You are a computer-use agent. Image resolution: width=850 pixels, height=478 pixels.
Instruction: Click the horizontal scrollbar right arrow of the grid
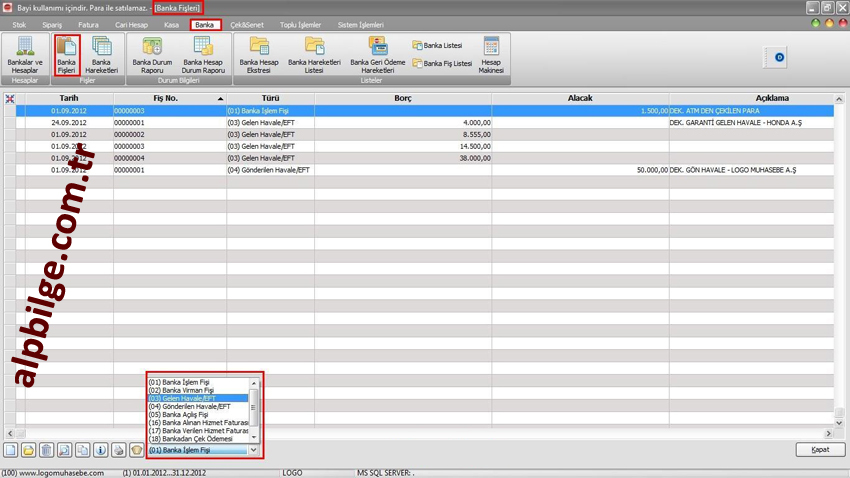[x=828, y=434]
